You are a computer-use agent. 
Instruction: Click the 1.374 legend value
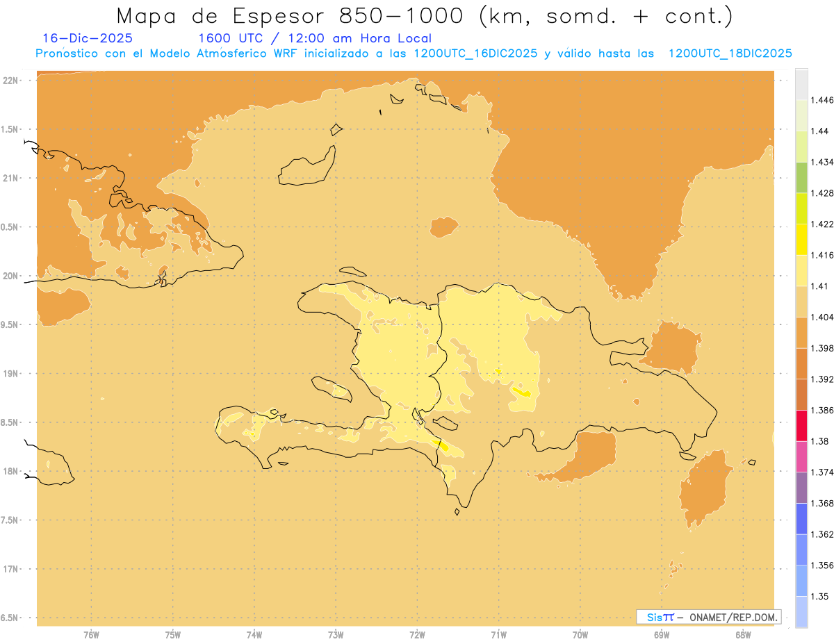click(x=822, y=472)
